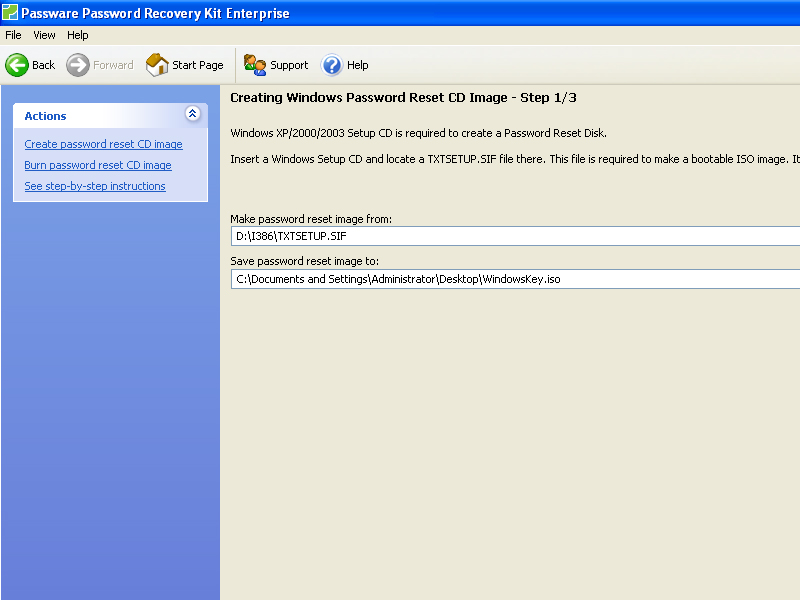Click the Passware app icon in title bar
The width and height of the screenshot is (800, 600).
pyautogui.click(x=10, y=13)
